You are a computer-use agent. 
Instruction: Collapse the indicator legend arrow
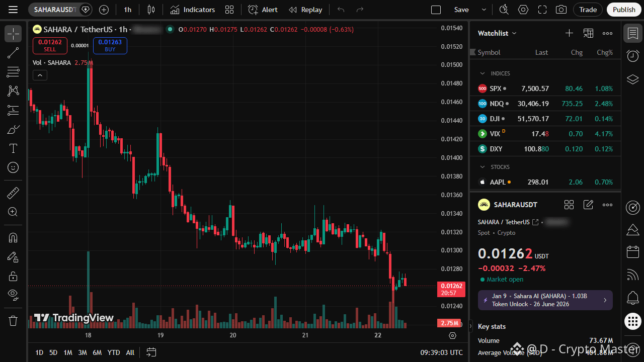pos(40,75)
